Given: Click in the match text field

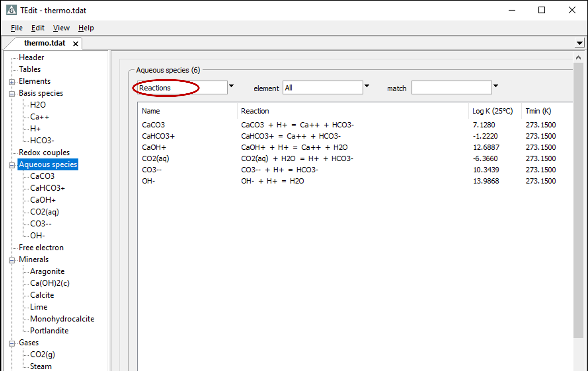Looking at the screenshot, I should pos(451,88).
